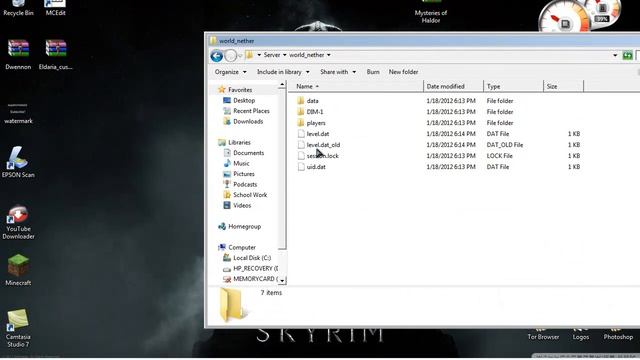
Task: Open the address bar previous locations dropdown
Action: (615, 55)
